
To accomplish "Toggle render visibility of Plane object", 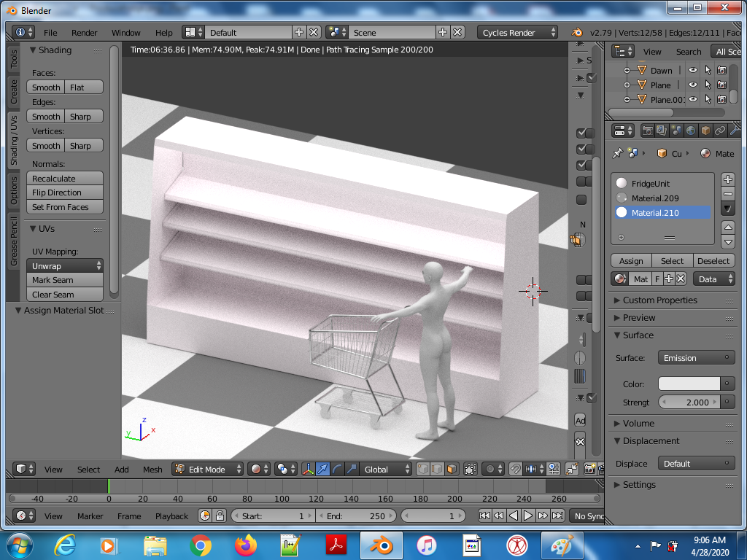I will point(721,85).
